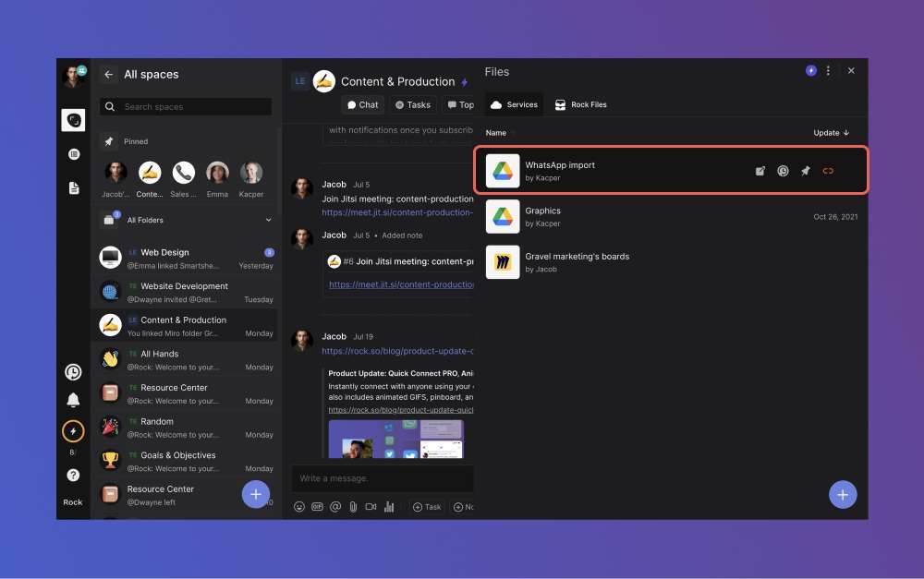Click the Task button below the message box
This screenshot has width=924, height=579.
[x=427, y=507]
